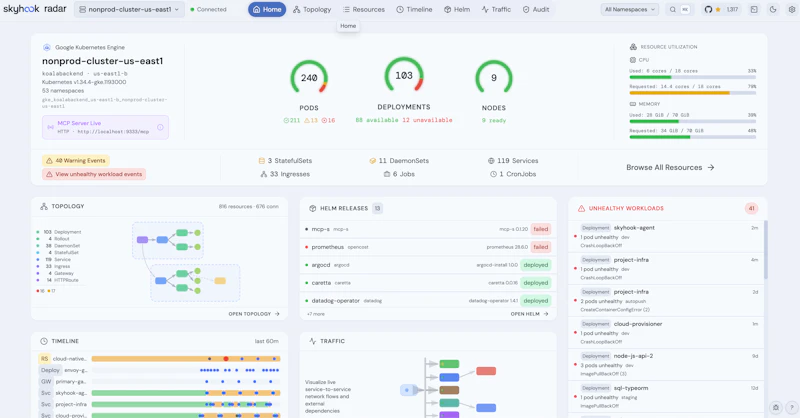Open the All Namespaces dropdown
This screenshot has height=418, width=800.
click(x=630, y=9)
